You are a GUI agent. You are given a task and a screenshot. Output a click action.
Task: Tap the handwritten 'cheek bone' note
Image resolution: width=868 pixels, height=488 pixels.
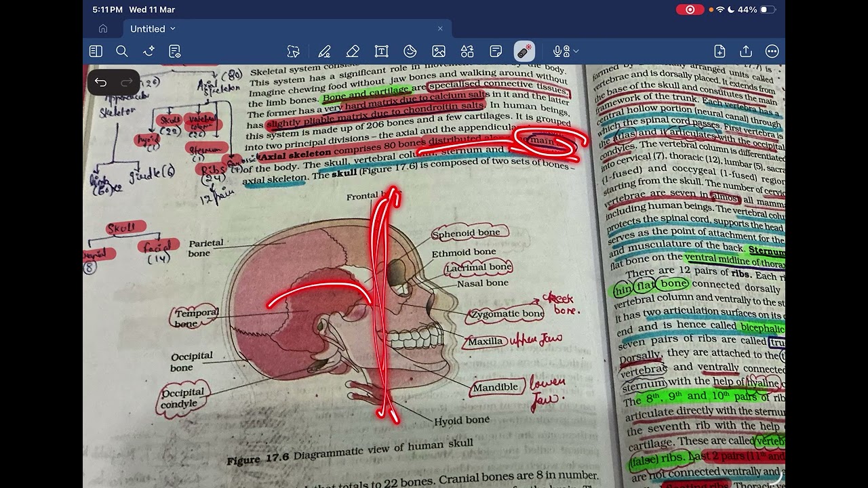coord(561,304)
